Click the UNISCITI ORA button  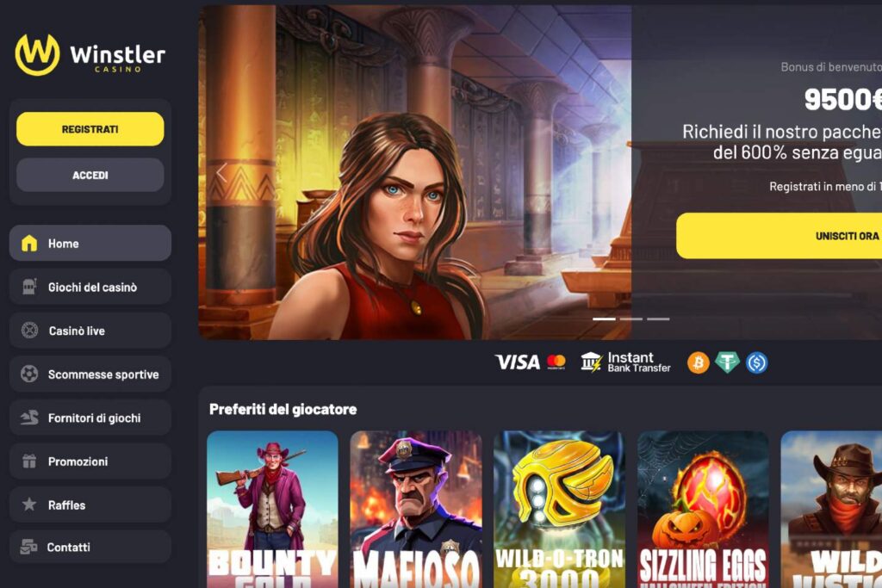click(779, 236)
